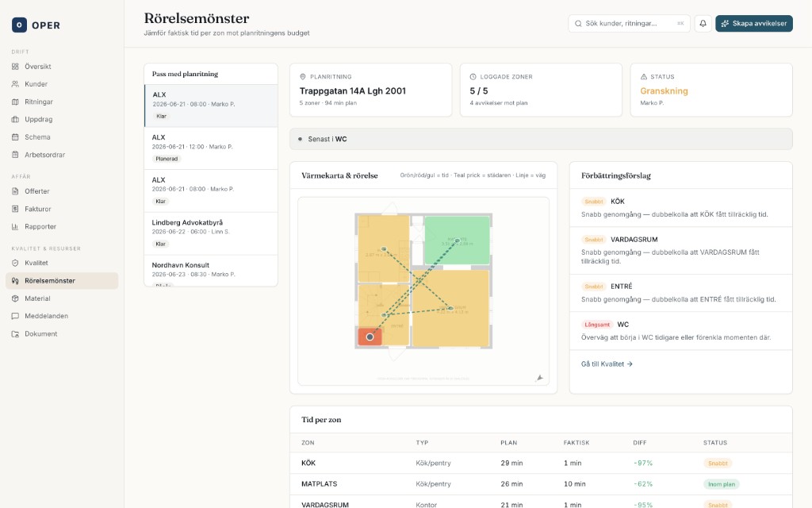Image resolution: width=812 pixels, height=508 pixels.
Task: Go to Kunder in the sidebar
Action: tap(62, 84)
